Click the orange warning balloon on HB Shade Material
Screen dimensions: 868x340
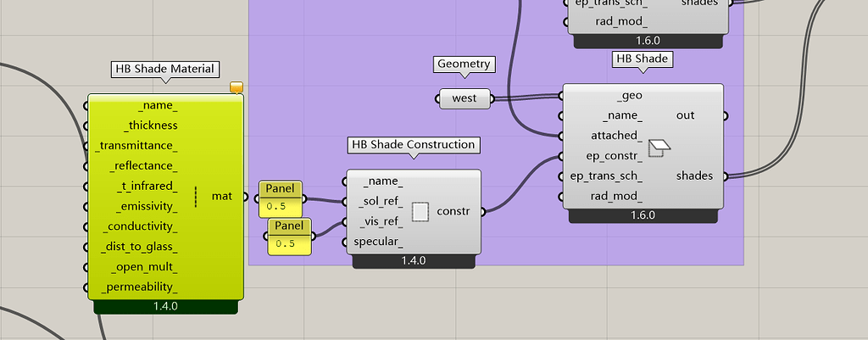[x=236, y=87]
